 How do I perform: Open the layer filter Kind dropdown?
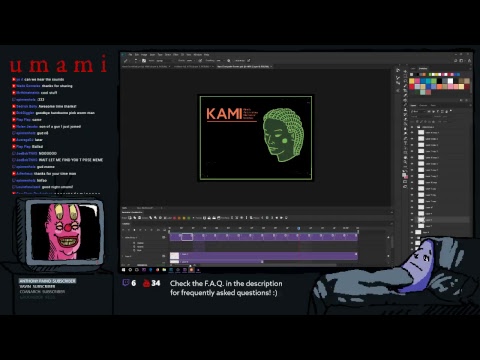tap(418, 111)
